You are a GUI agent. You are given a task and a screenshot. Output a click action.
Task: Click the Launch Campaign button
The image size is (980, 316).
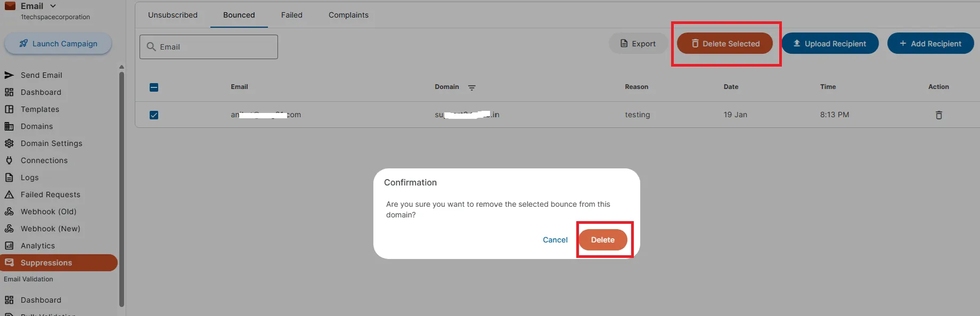(x=58, y=44)
